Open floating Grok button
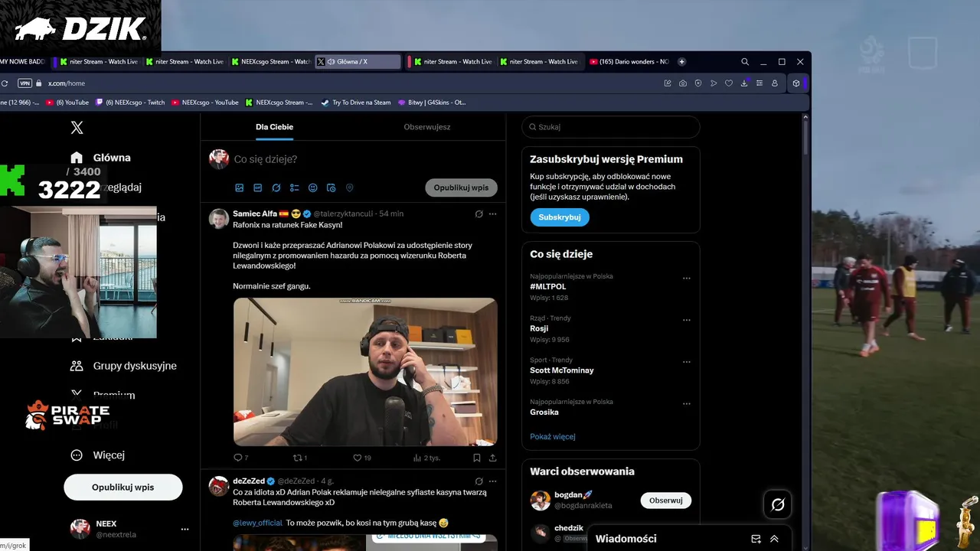This screenshot has width=980, height=551. [x=778, y=504]
